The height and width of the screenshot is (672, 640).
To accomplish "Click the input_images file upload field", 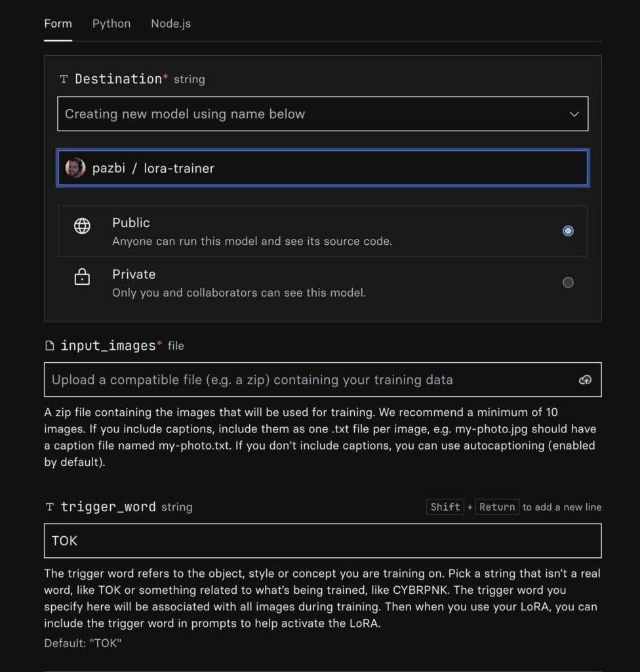I will point(323,380).
